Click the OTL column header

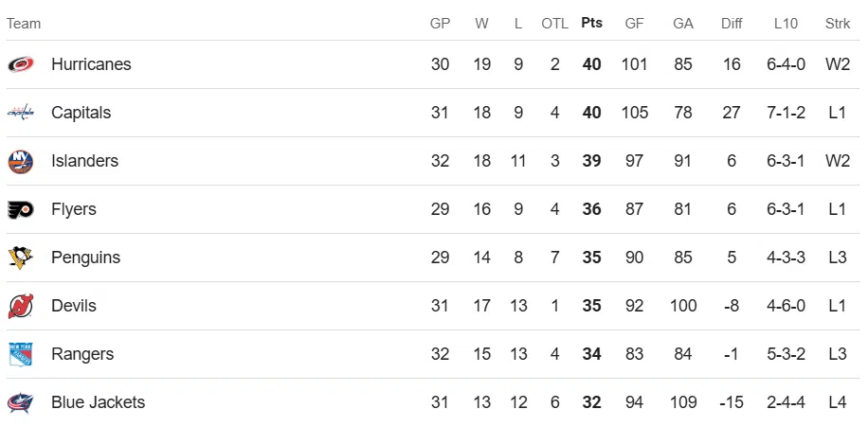pyautogui.click(x=553, y=23)
